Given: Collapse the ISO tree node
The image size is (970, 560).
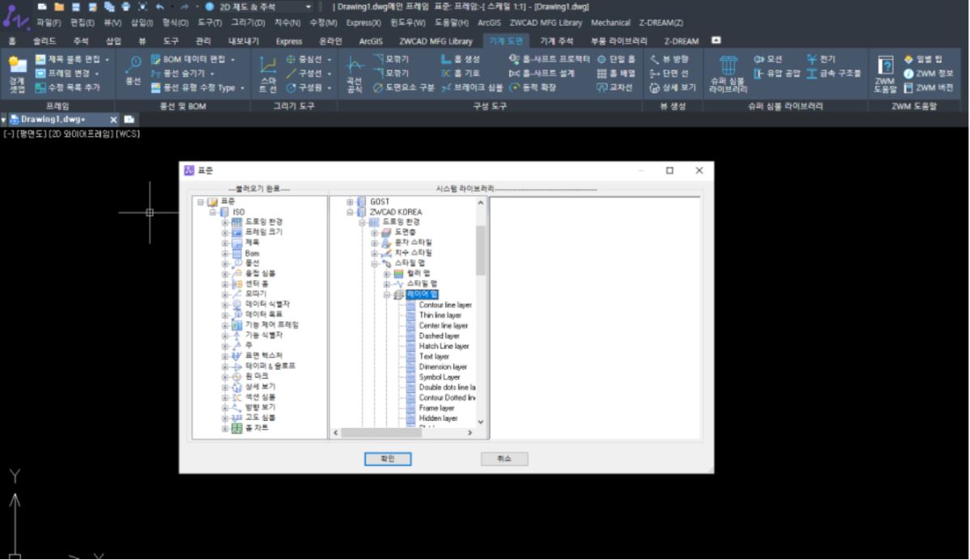Looking at the screenshot, I should point(212,212).
